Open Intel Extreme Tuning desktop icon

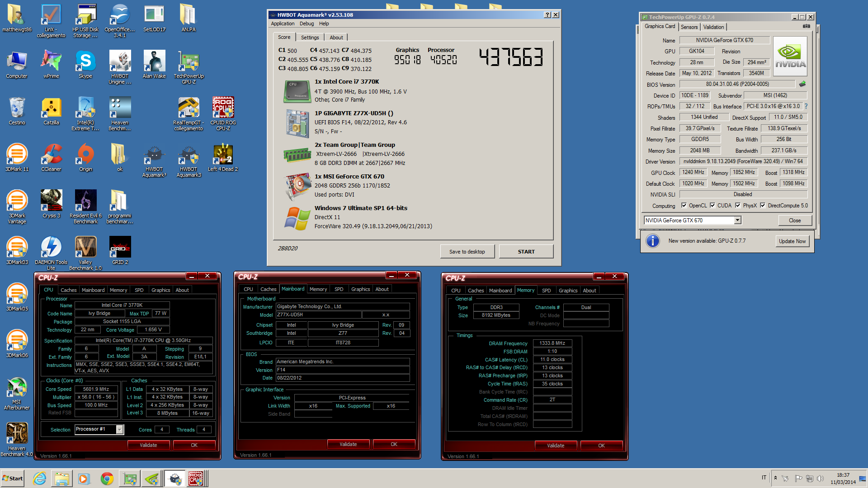click(x=85, y=113)
